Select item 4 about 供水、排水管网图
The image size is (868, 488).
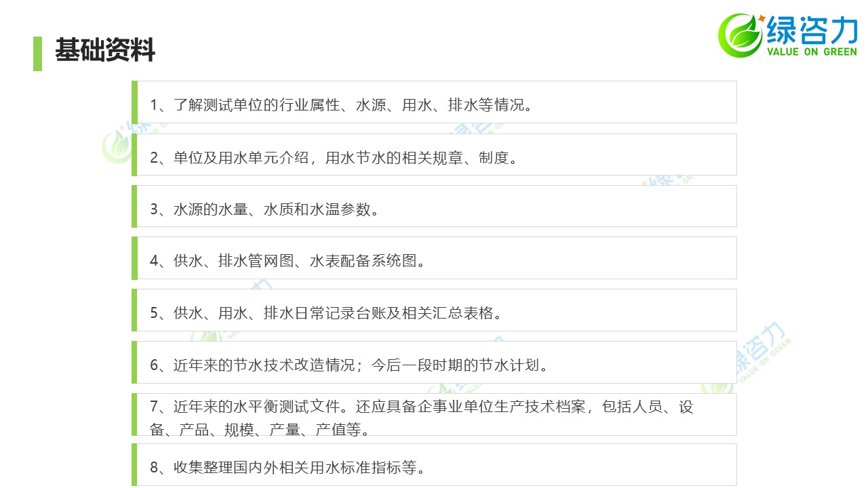click(434, 258)
